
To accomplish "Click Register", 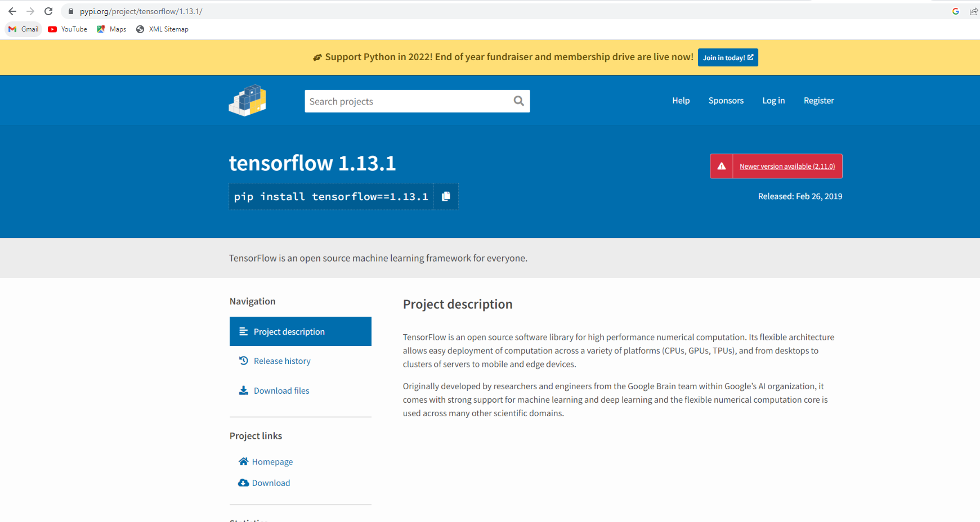I will click(818, 101).
